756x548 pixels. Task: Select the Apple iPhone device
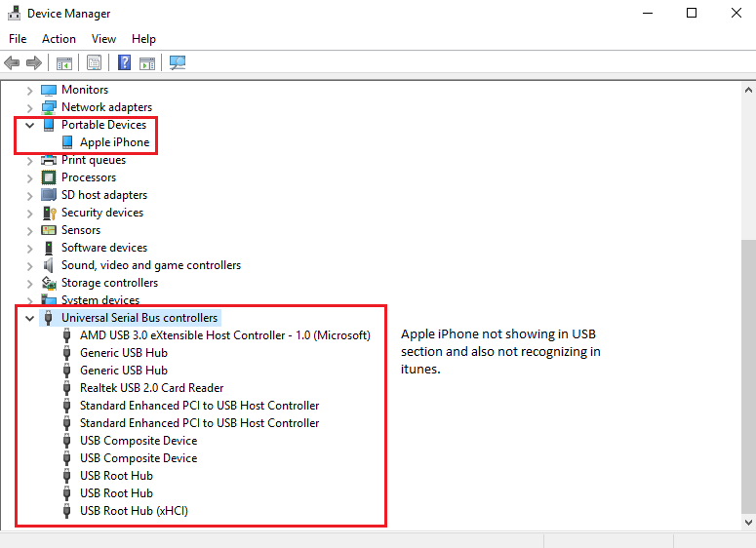tap(115, 142)
